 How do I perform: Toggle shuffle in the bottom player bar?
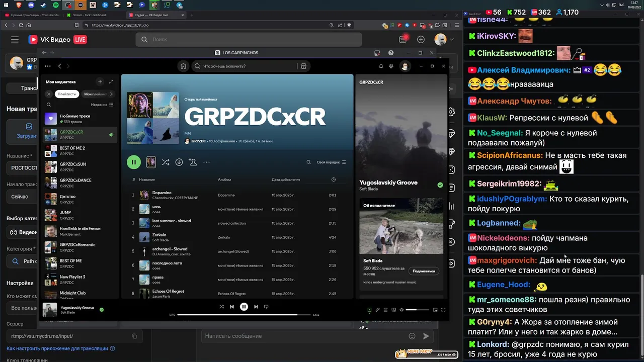pyautogui.click(x=222, y=307)
